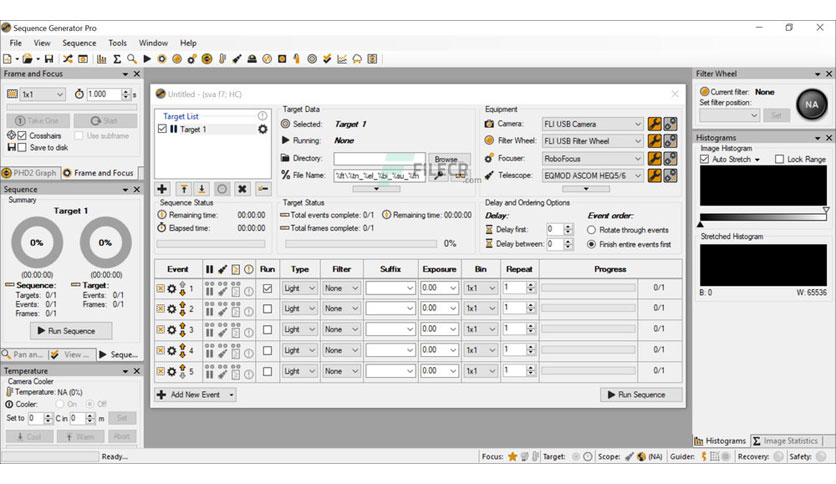
Task: Increase Repeat count for event 1
Action: pos(530,285)
